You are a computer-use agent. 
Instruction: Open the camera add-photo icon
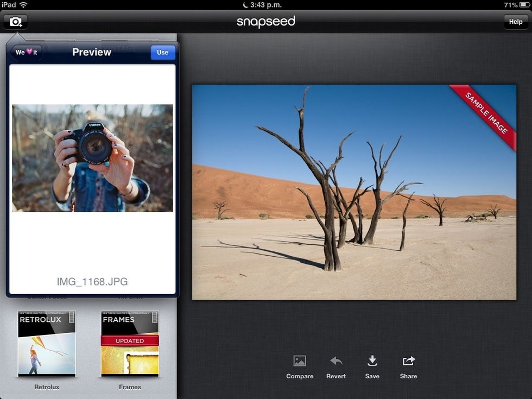point(15,22)
